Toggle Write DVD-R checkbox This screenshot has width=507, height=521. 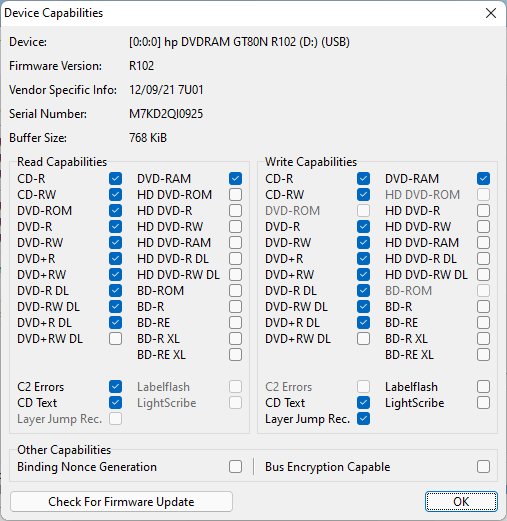[363, 226]
